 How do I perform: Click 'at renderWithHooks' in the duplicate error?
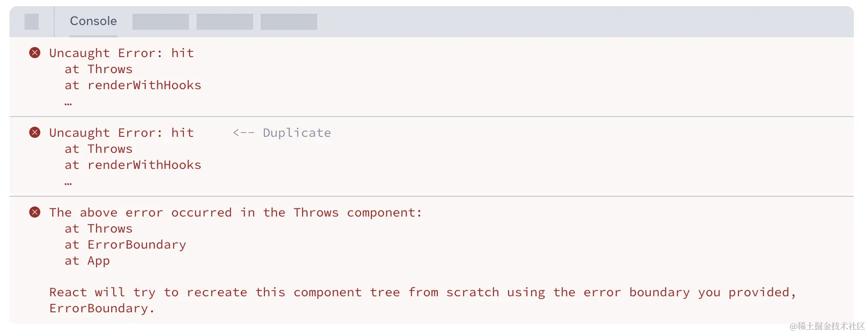tap(133, 165)
